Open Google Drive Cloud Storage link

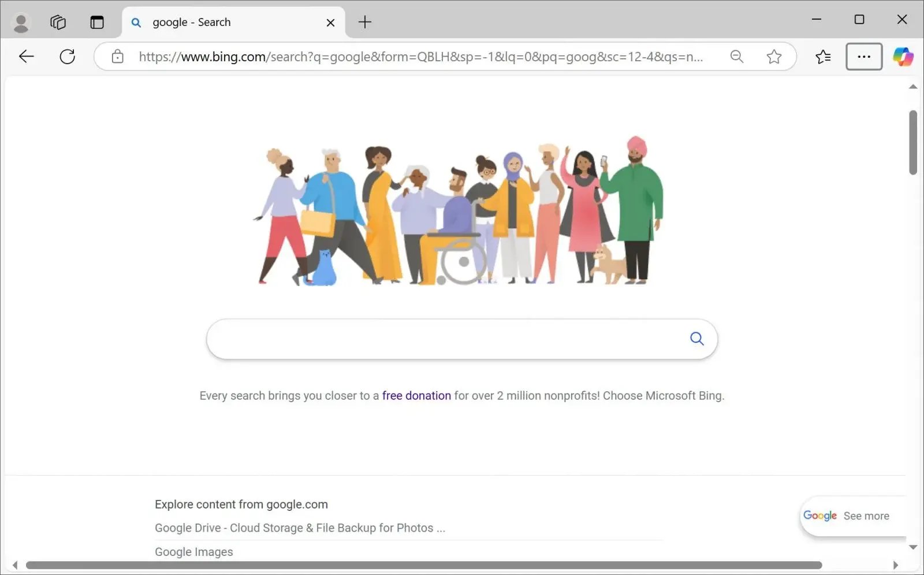tap(300, 528)
